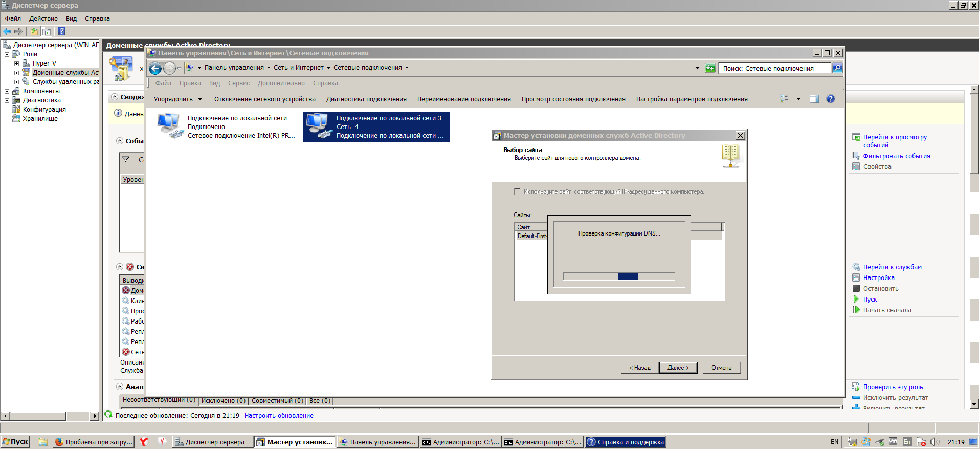Expand the Доменные службы tree node

16,73
